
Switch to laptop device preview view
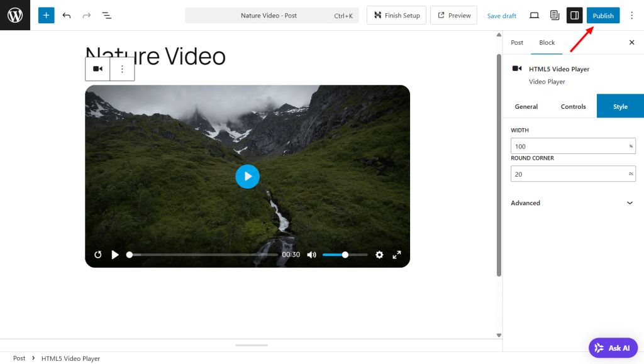(x=534, y=15)
